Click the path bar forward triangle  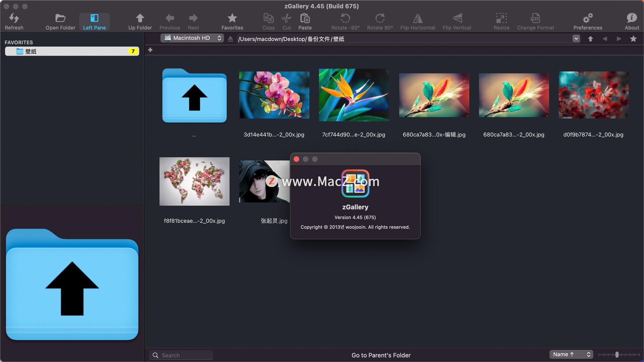pyautogui.click(x=619, y=39)
